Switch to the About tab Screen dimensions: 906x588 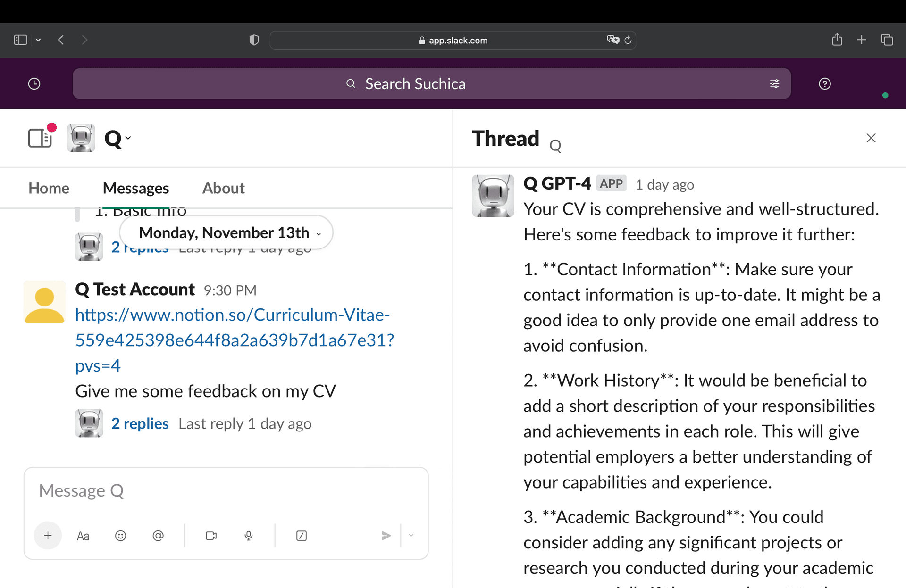pos(223,188)
